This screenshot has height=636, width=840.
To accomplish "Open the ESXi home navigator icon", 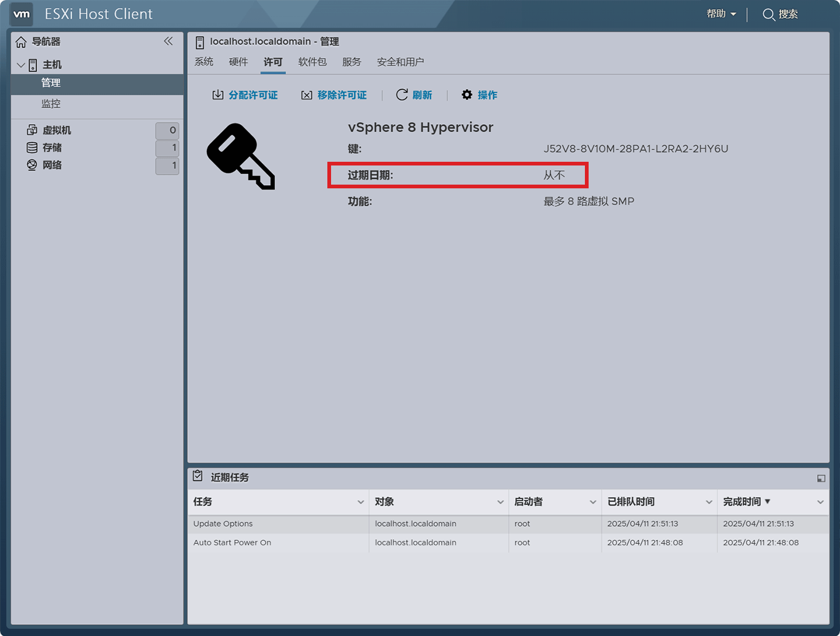I will coord(22,41).
